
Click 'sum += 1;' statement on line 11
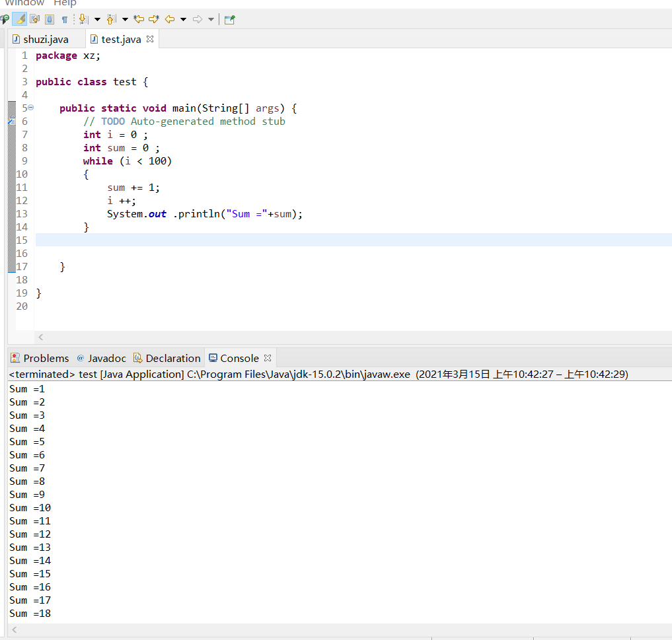tap(133, 188)
